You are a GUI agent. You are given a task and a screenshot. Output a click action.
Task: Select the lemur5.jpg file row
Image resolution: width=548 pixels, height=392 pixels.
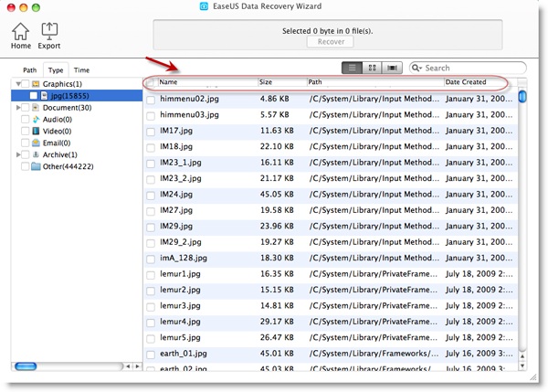click(x=331, y=338)
